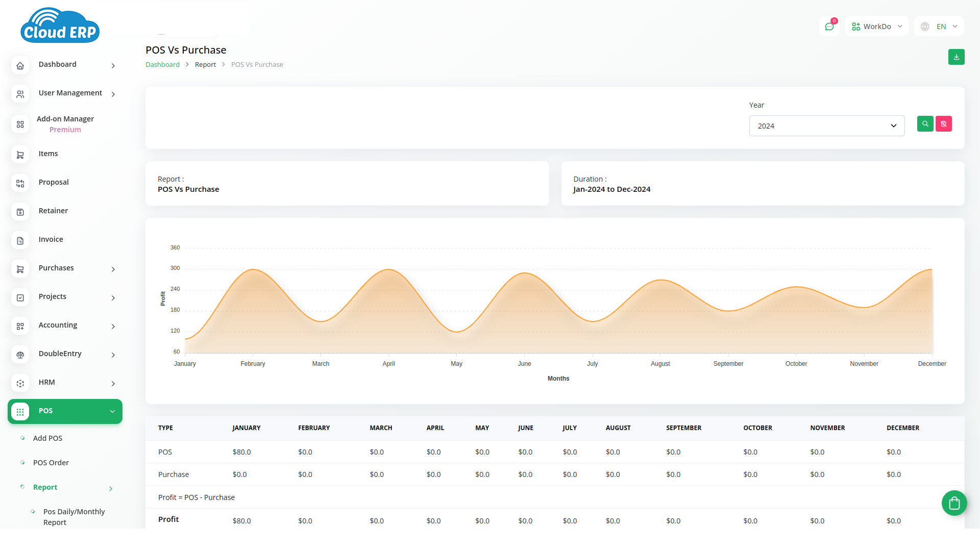
Task: Click the Items cart icon
Action: coord(20,155)
